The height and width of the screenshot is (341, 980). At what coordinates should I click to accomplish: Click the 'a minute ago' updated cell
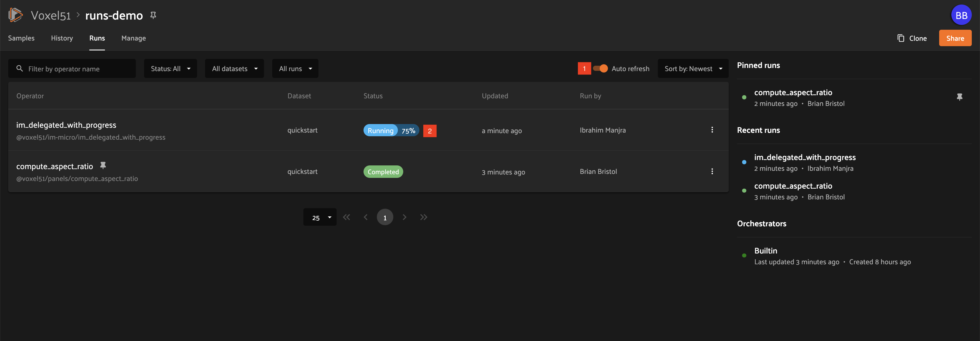(501, 131)
